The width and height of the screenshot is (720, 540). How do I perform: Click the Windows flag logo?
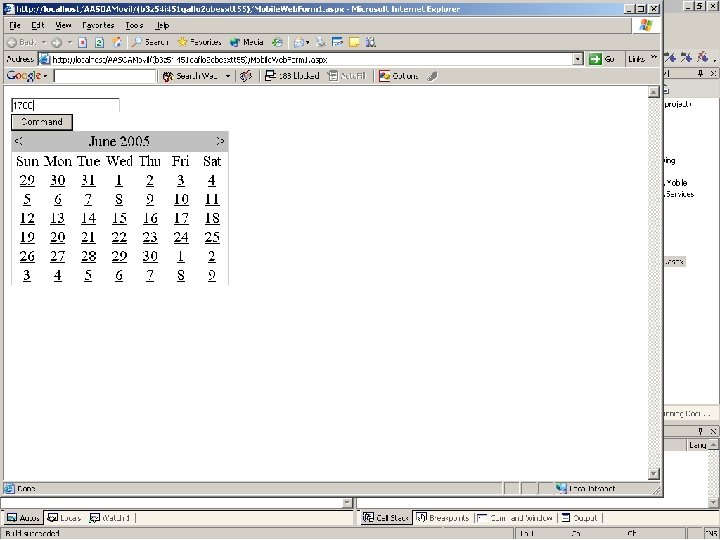(x=646, y=25)
